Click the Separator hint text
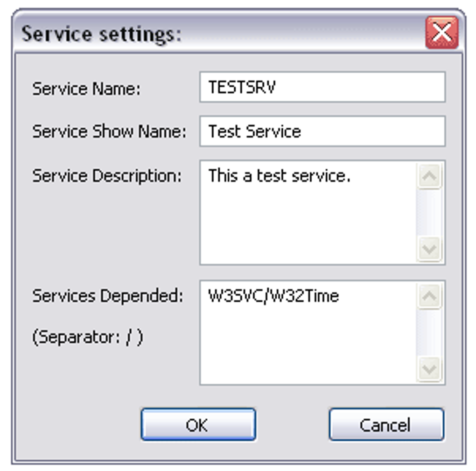The width and height of the screenshot is (476, 471). click(88, 337)
